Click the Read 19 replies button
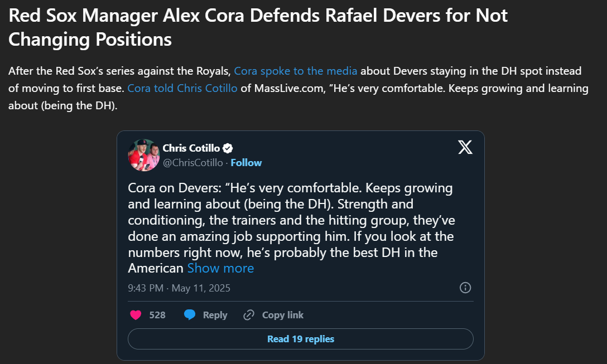 click(x=300, y=339)
